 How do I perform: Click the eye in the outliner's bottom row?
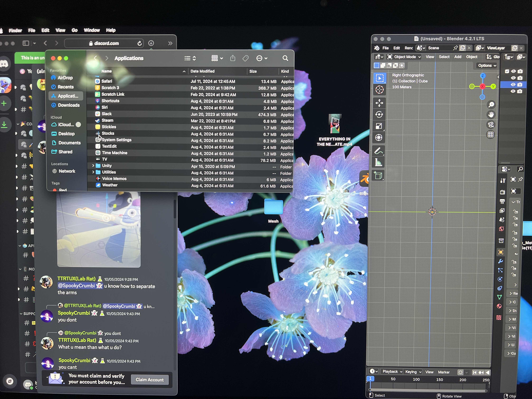coord(513,91)
